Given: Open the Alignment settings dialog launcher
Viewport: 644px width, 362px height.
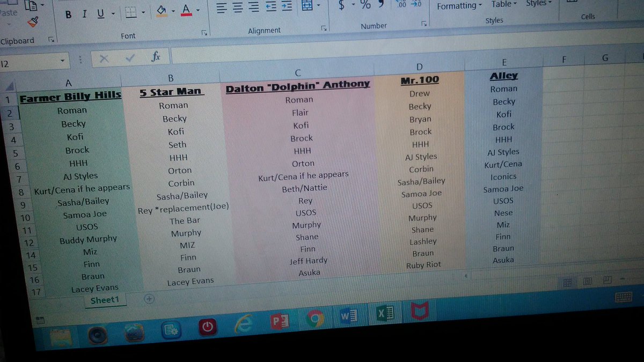Looking at the screenshot, I should click(324, 28).
